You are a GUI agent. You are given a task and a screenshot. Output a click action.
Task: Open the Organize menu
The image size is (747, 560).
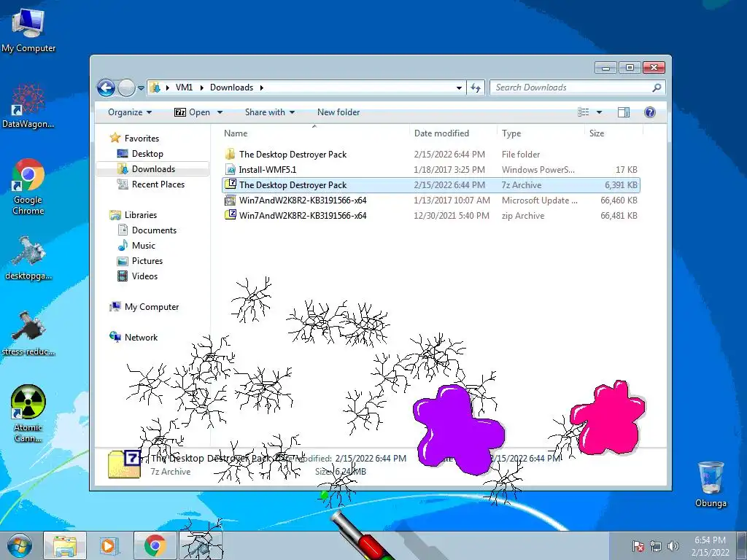coord(130,112)
